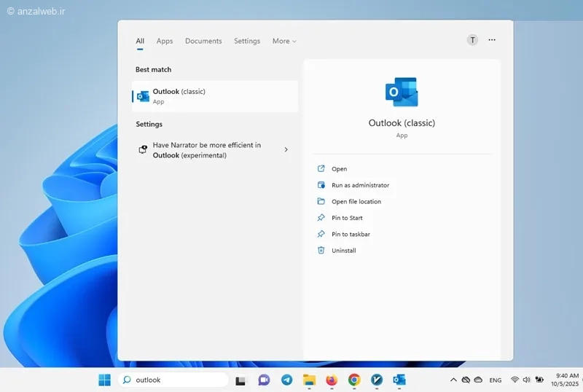Viewport: 583px width, 392px height.
Task: Open the T user account avatar
Action: pos(472,40)
